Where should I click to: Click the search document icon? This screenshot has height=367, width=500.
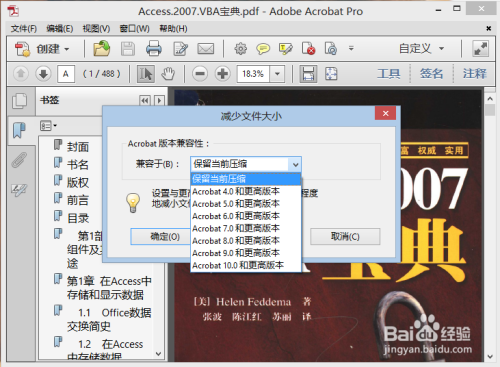pos(331,49)
